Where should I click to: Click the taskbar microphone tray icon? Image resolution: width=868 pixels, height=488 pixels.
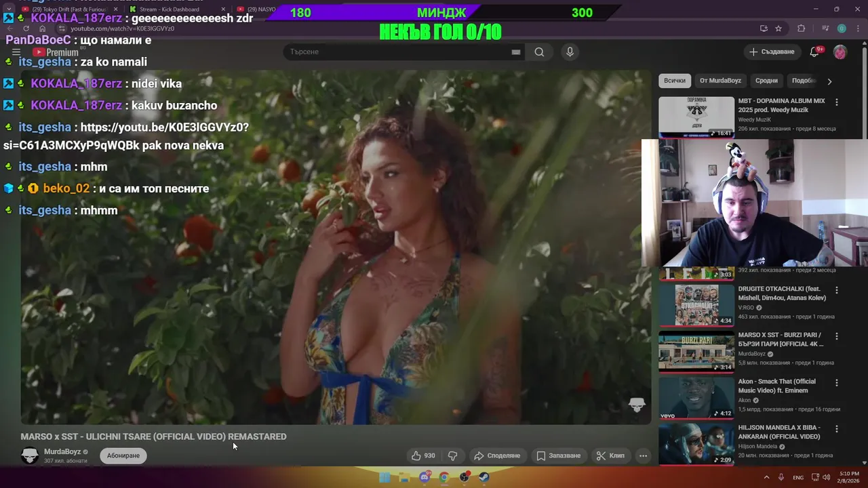tap(781, 477)
